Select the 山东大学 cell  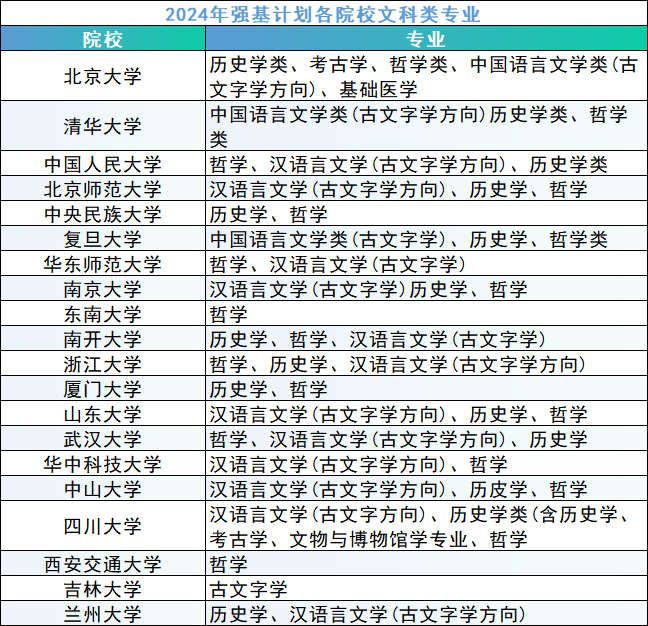tap(103, 414)
